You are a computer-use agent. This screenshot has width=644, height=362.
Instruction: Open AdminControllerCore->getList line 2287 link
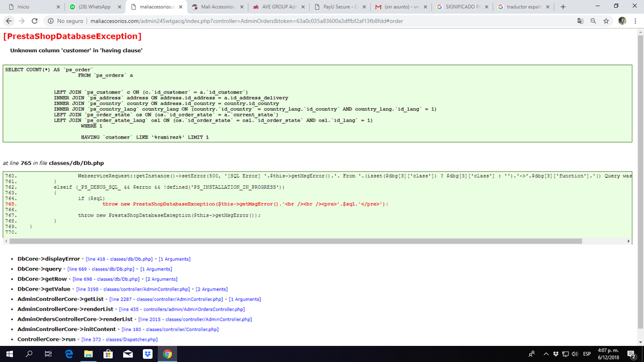166,300
